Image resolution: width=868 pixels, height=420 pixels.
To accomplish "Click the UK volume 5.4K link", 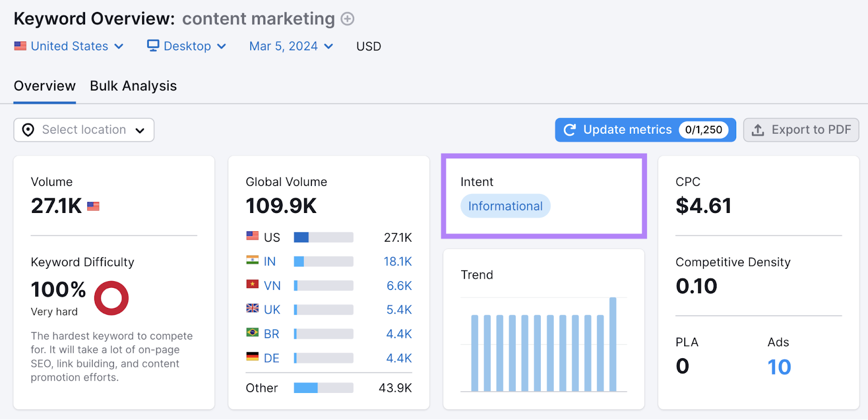I will [399, 310].
